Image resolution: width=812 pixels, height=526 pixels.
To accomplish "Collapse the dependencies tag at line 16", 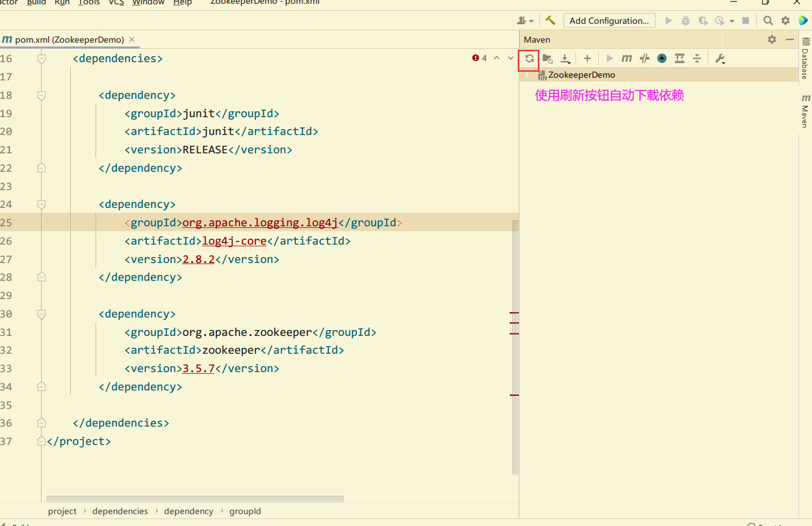I will click(42, 58).
